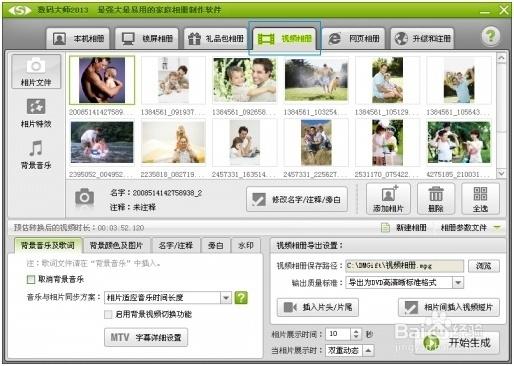Click green help icon beside sync dropdown
The image size is (514, 366).
(241, 297)
